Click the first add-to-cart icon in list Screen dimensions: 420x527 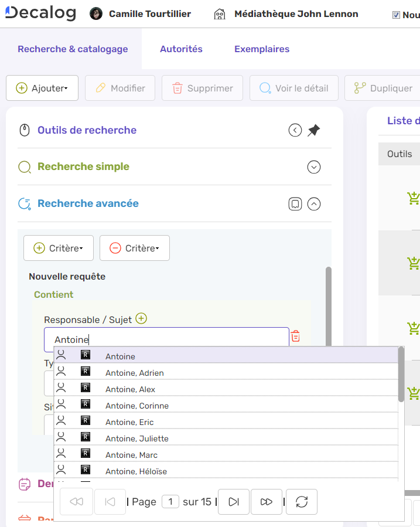(414, 198)
